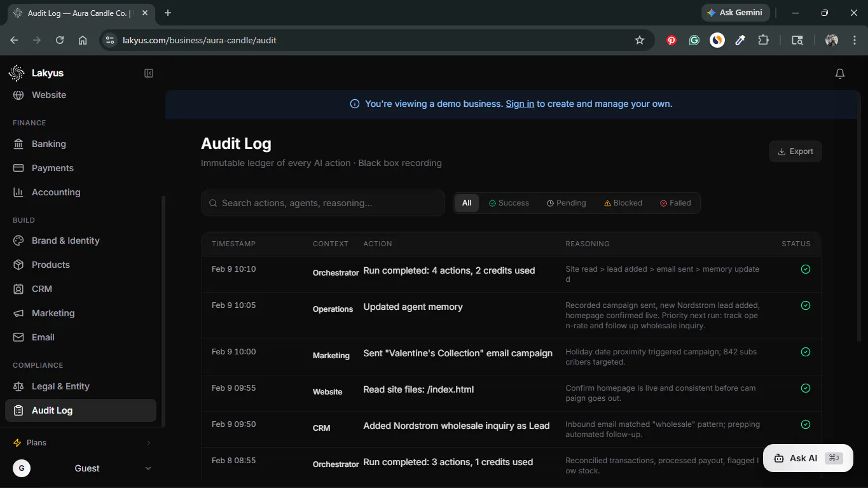Select 'Read site files: /index.html' entry

coord(418,389)
